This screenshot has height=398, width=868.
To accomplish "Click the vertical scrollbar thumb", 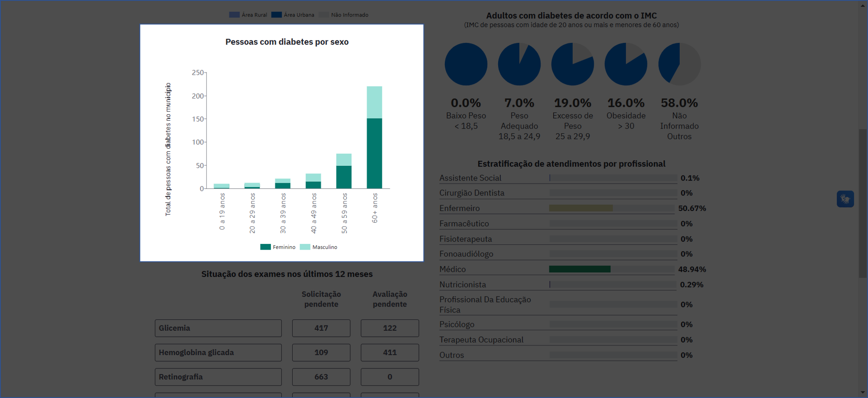I will (x=863, y=203).
